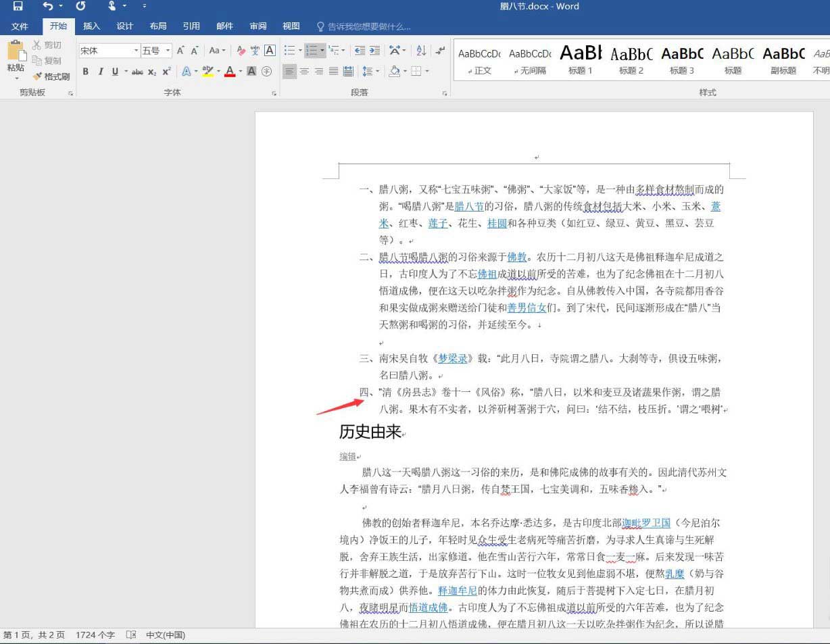Toggle the numbered list formatting

[312, 49]
